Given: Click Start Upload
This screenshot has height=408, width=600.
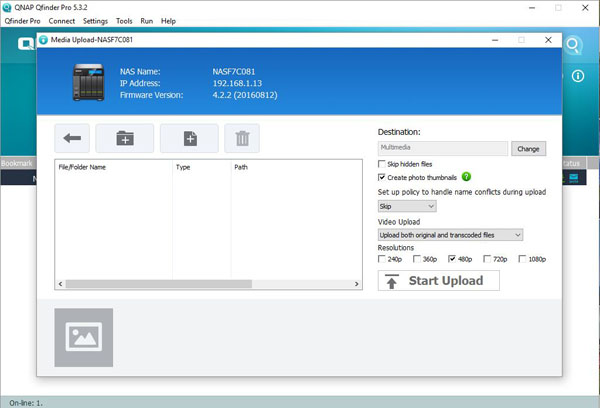Looking at the screenshot, I should (439, 281).
